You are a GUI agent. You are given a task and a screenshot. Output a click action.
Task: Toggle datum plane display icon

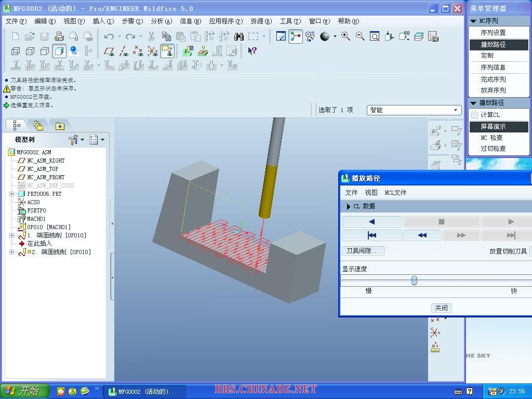109,51
